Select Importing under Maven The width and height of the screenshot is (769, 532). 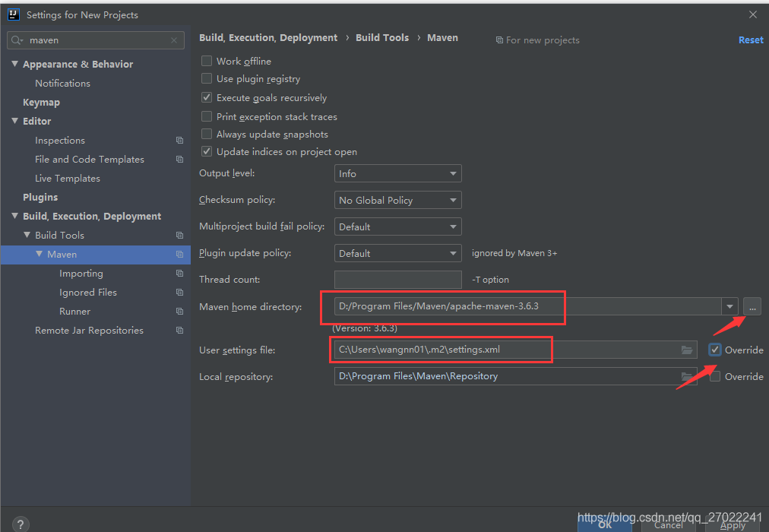(81, 274)
